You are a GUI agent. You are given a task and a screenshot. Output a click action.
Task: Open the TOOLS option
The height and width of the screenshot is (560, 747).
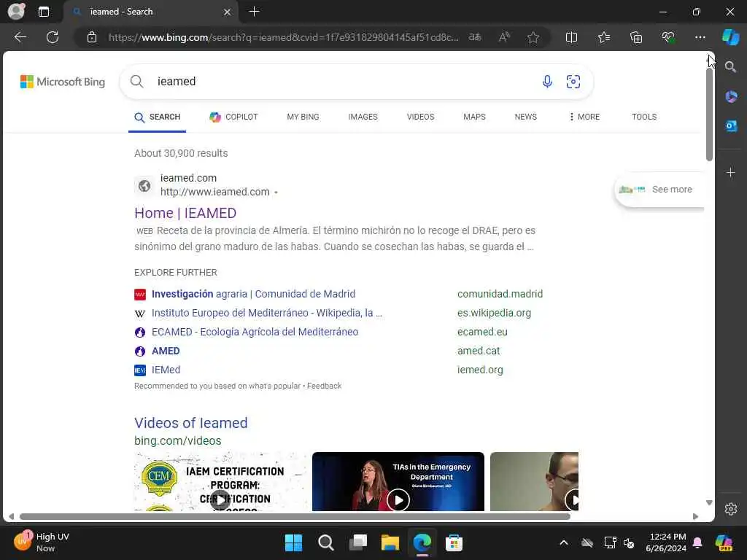point(644,117)
